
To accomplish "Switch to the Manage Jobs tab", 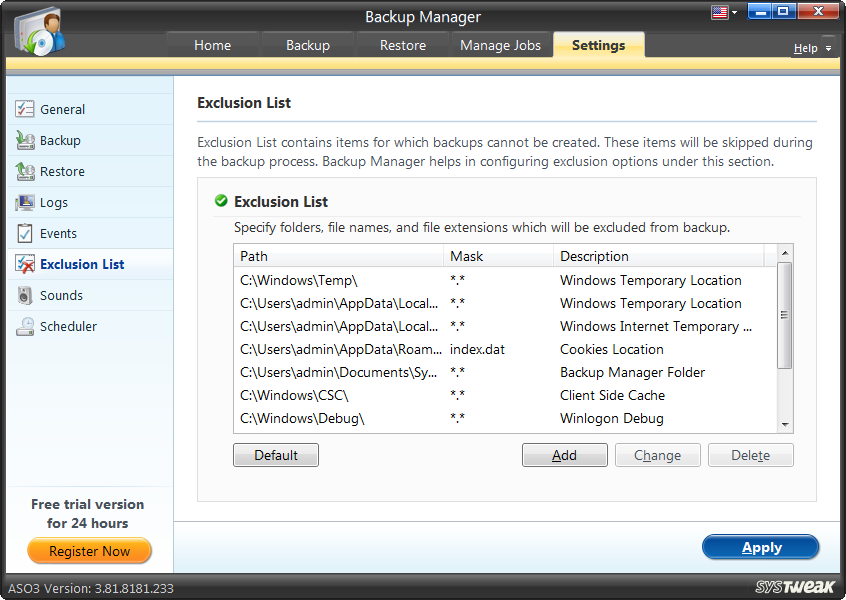I will (500, 45).
